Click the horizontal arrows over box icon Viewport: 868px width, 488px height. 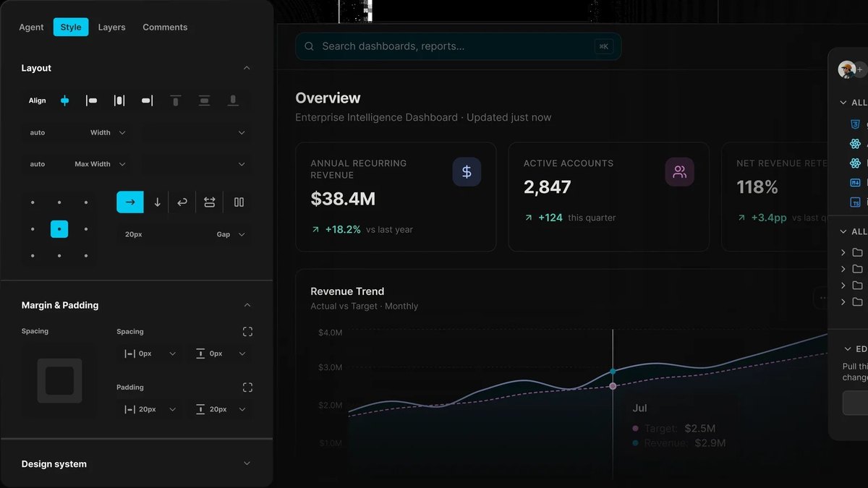click(x=210, y=202)
